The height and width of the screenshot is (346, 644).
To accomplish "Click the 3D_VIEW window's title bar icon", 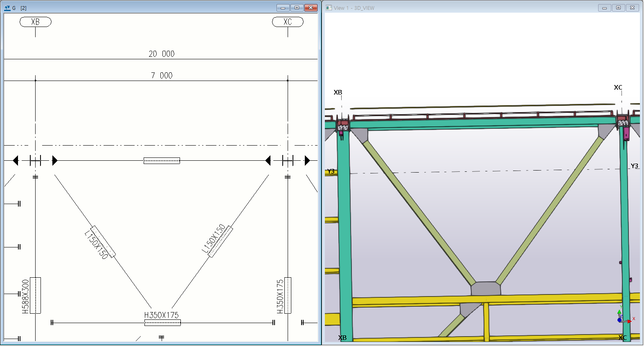I will pos(329,8).
